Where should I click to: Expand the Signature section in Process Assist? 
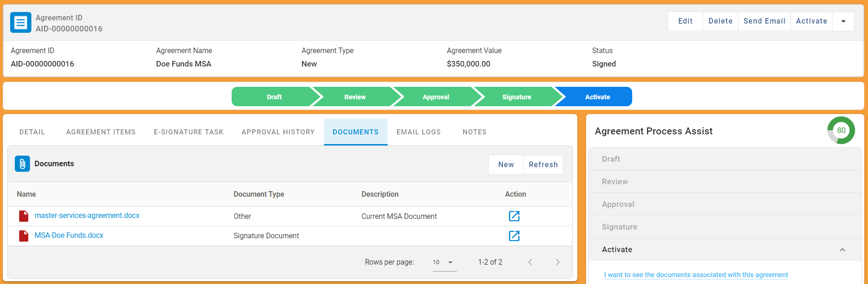(724, 227)
